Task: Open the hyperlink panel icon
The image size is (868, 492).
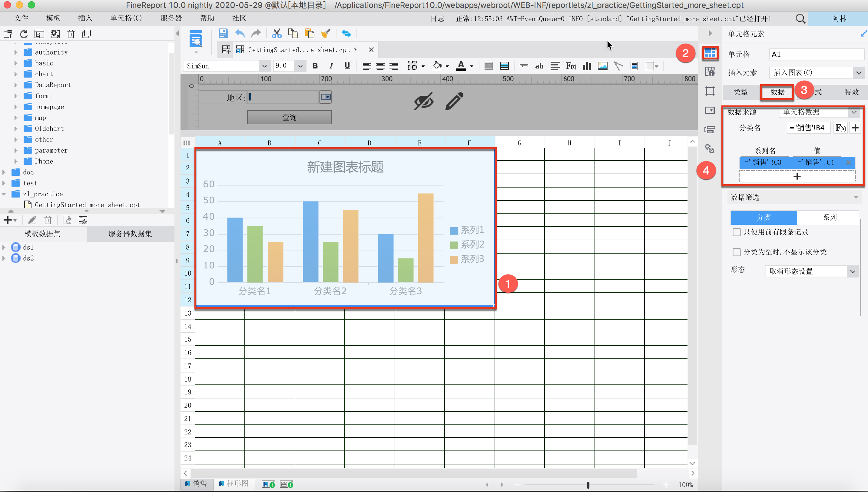Action: (710, 149)
